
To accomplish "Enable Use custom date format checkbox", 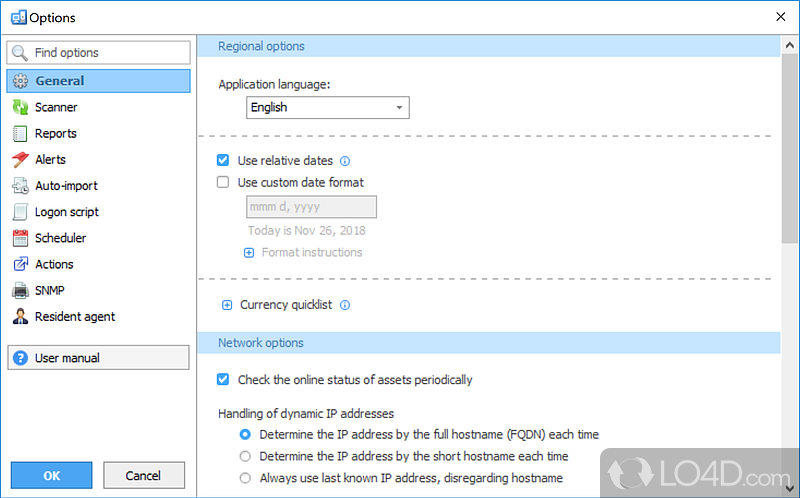I will coord(223,182).
